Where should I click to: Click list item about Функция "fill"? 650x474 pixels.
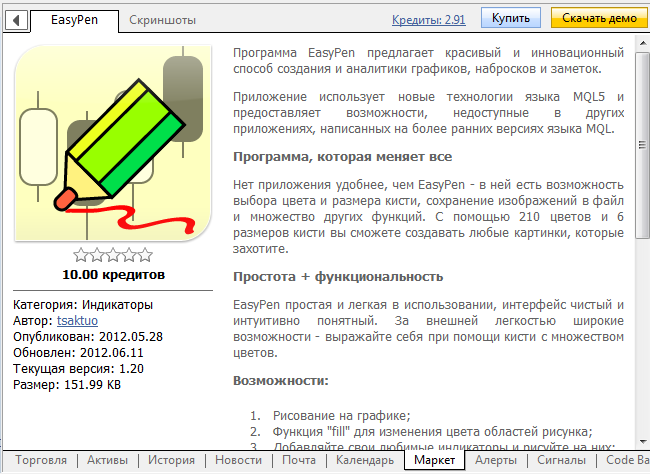coord(432,432)
